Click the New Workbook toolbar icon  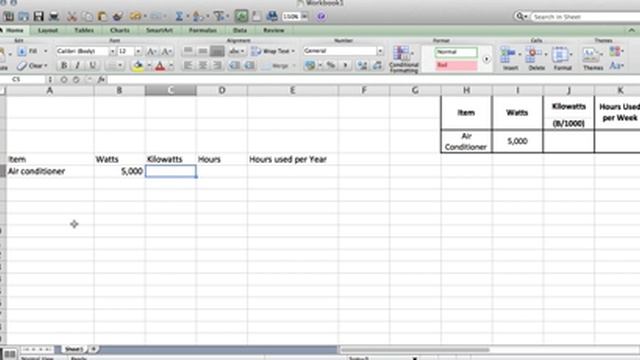9,16
